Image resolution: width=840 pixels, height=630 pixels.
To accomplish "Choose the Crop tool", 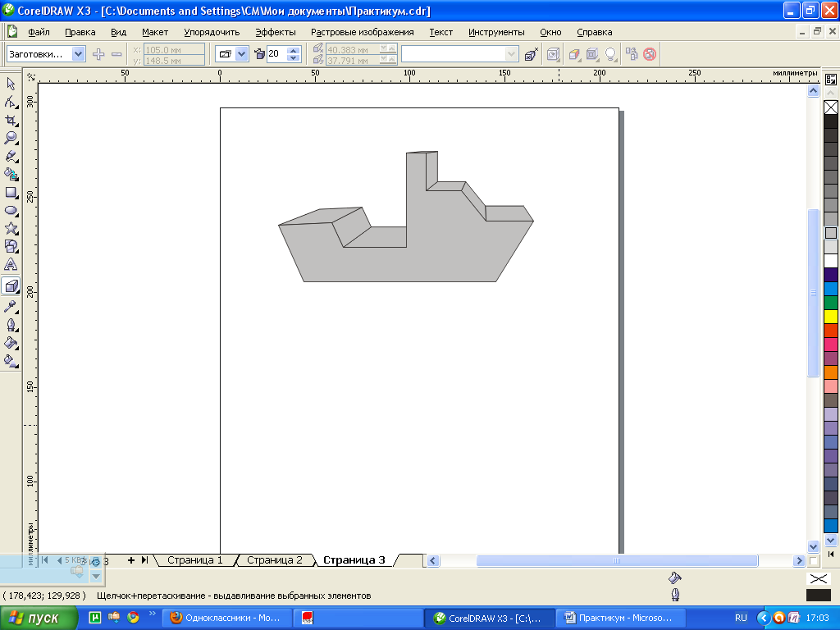I will [11, 120].
